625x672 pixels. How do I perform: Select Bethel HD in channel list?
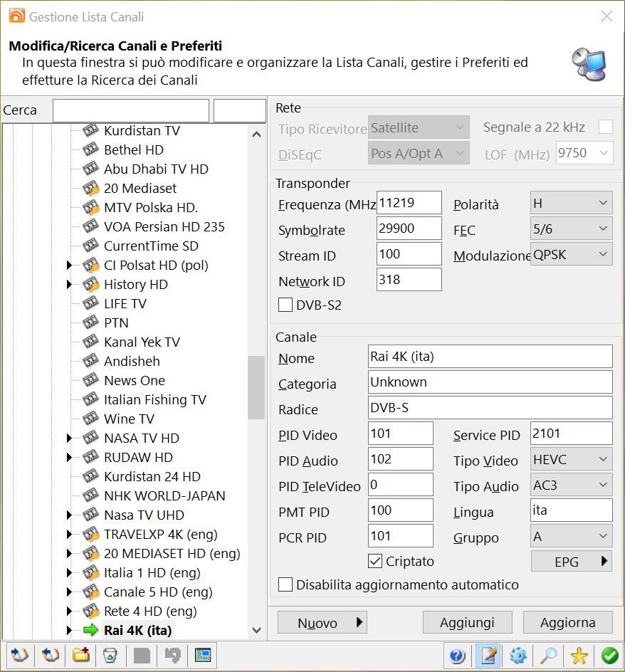click(x=134, y=149)
